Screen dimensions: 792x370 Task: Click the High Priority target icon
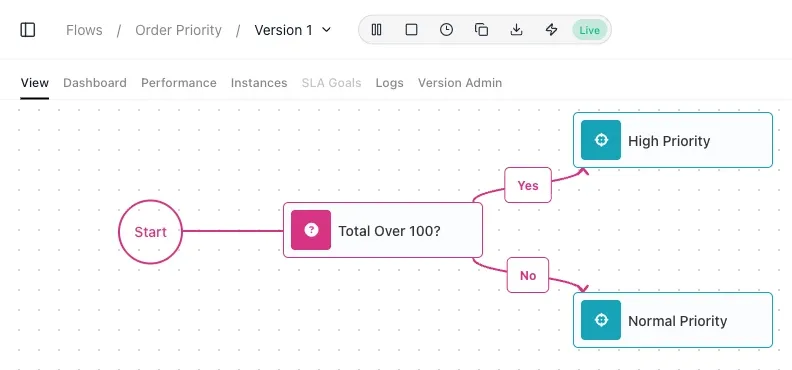coord(601,140)
